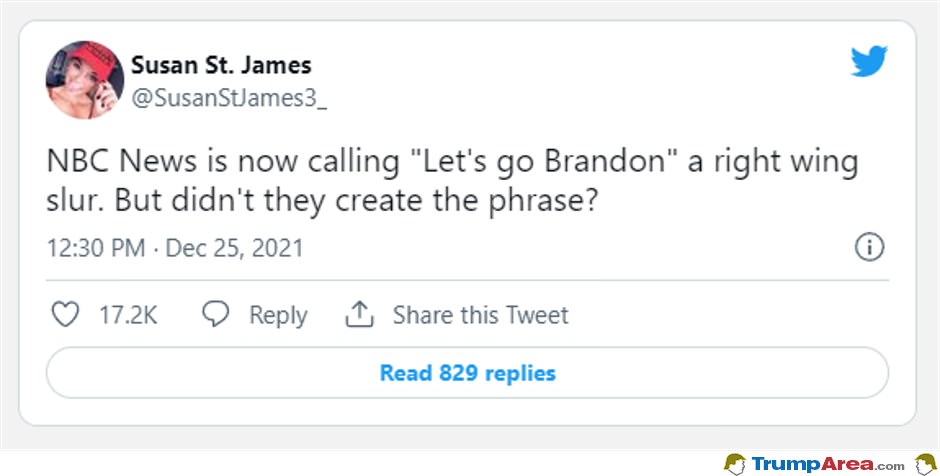
Task: Open Read 829 replies button
Action: pos(468,373)
